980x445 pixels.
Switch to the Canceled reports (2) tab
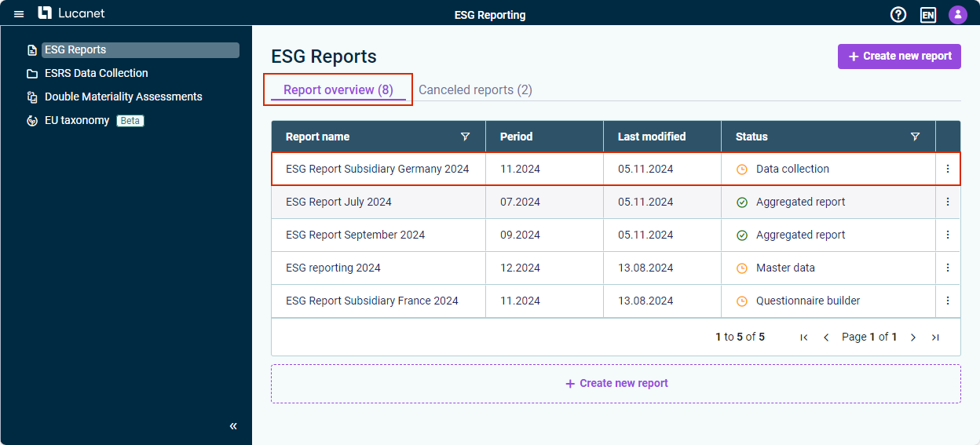coord(475,89)
